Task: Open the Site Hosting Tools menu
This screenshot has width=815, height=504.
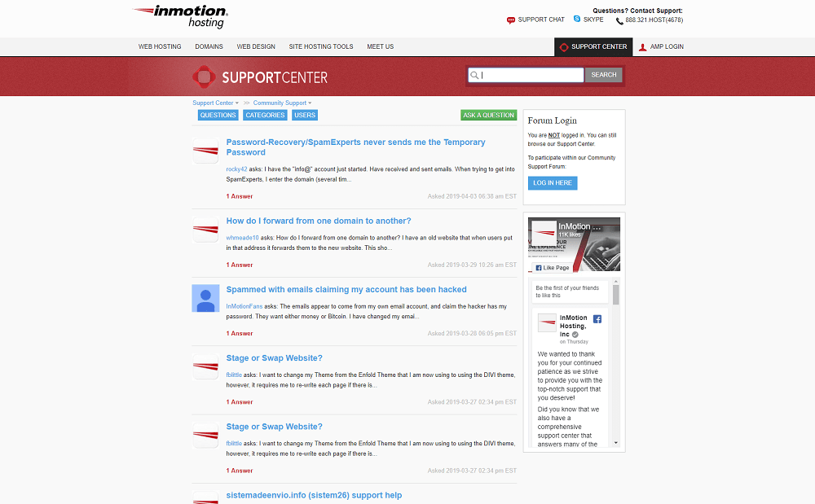Action: coord(320,46)
